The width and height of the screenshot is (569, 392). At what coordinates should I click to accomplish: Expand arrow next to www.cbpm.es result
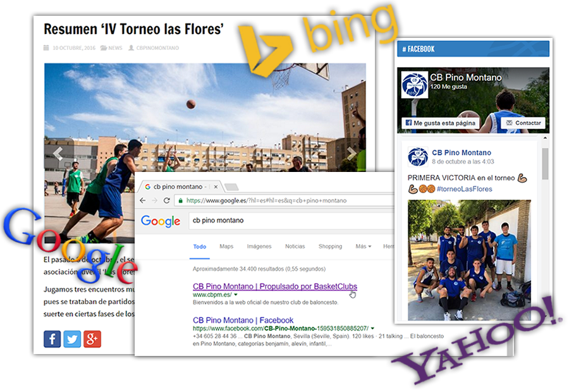[236, 295]
